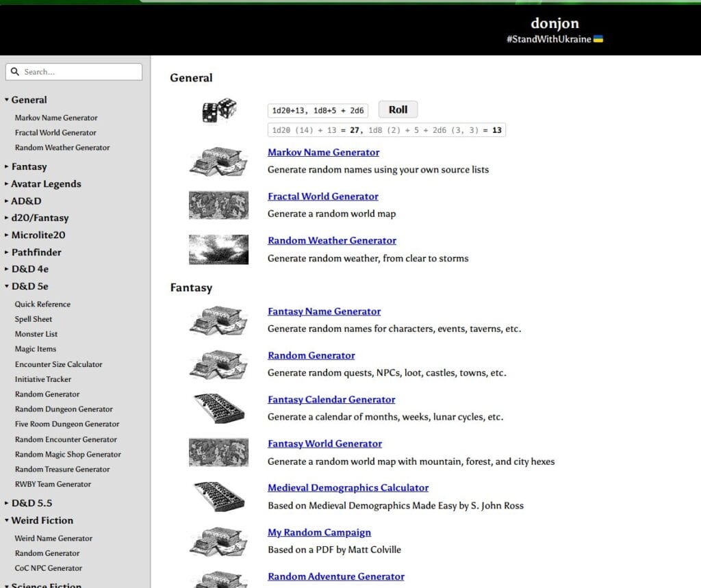
Task: Click the book icon beside Markov Name Generator
Action: point(218,161)
